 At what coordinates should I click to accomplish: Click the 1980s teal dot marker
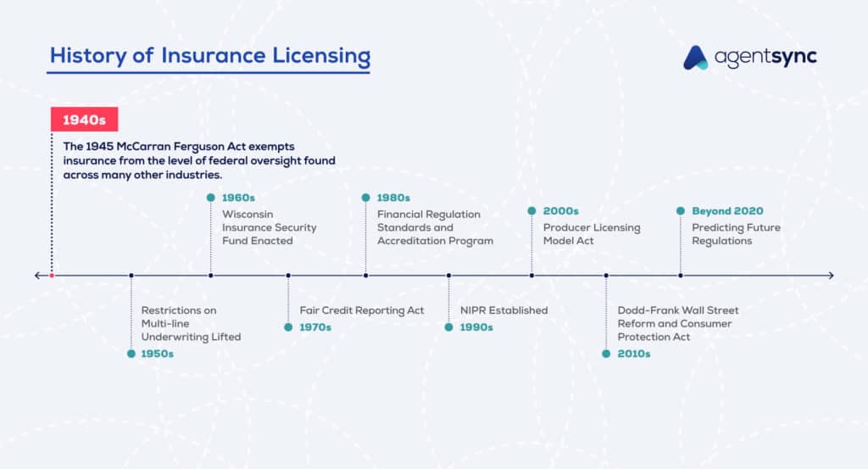(x=366, y=198)
